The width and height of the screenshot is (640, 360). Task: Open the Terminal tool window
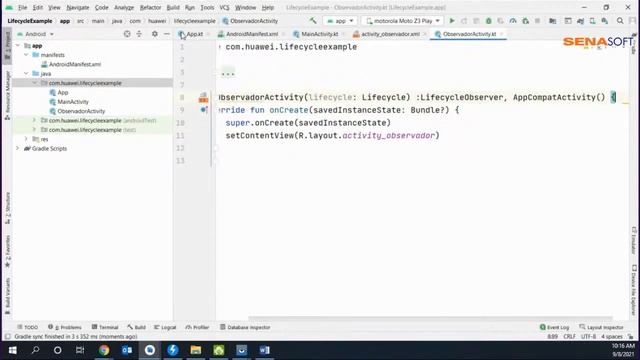point(105,327)
